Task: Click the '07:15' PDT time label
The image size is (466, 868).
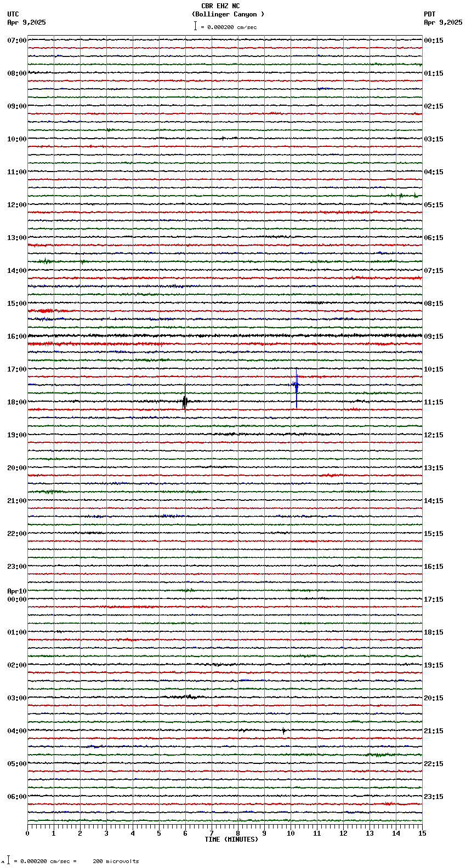Action: (x=434, y=271)
